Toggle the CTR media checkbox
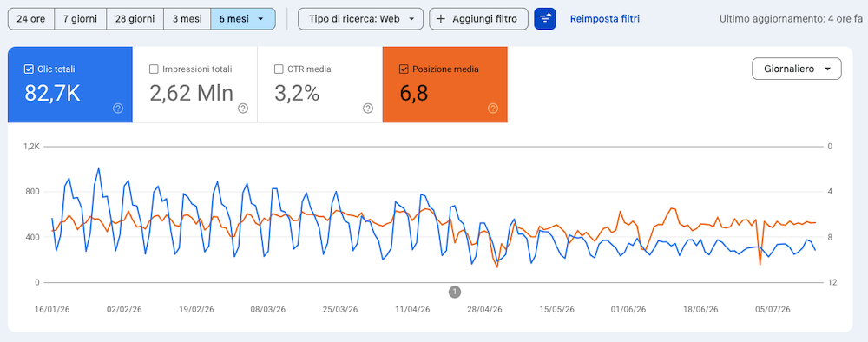868x342 pixels. tap(279, 69)
